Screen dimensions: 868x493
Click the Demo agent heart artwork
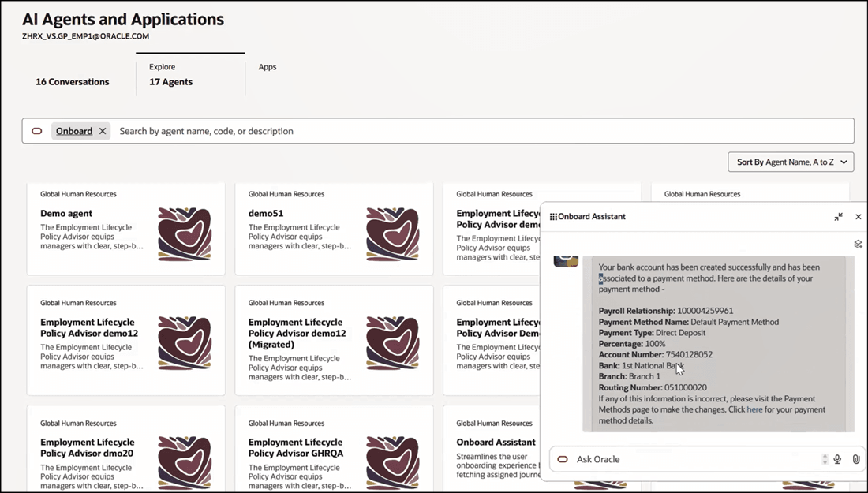185,234
